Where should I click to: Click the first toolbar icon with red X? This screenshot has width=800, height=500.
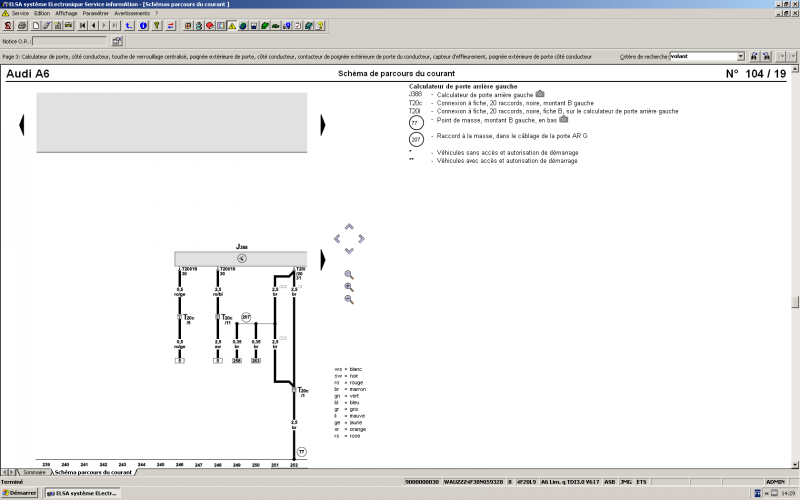(x=8, y=26)
